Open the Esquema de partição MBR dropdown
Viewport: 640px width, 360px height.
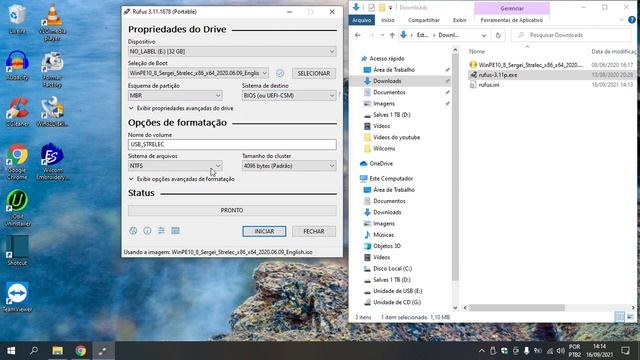(175, 96)
